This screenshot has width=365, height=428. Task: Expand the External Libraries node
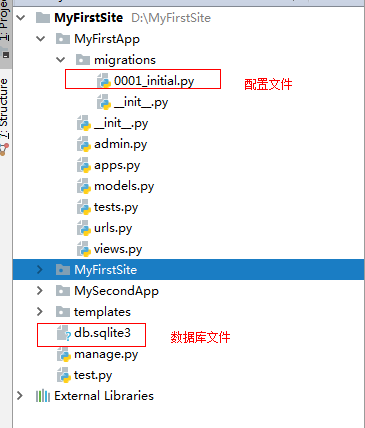pyautogui.click(x=20, y=396)
